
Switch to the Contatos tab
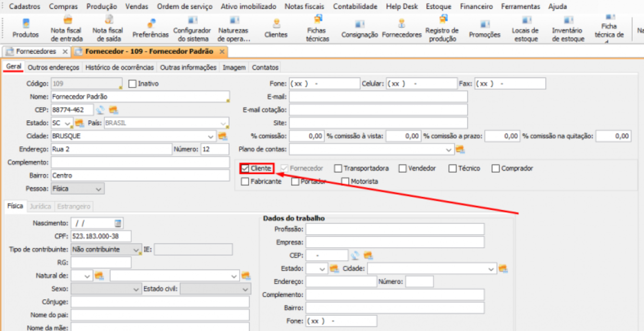[x=265, y=68]
